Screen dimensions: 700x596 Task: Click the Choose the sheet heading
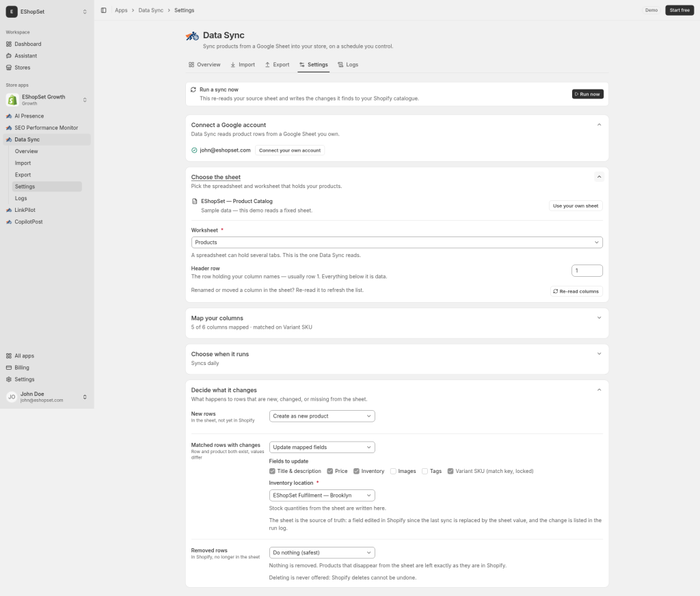coord(215,177)
